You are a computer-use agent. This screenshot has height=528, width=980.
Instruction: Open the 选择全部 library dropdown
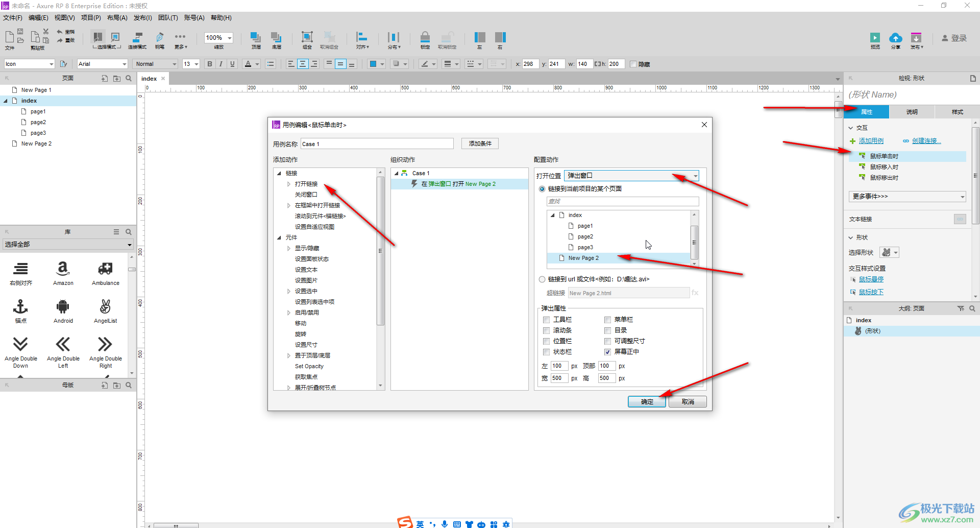[68, 245]
